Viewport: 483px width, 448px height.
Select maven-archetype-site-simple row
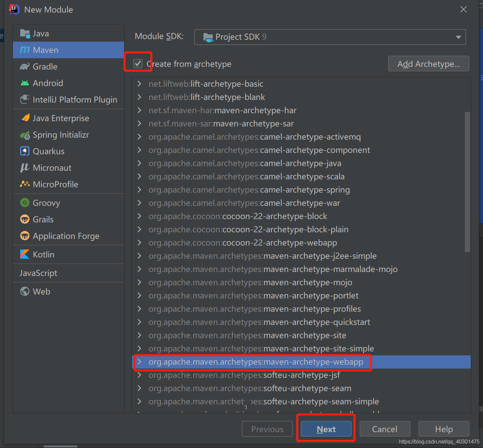(x=301, y=348)
